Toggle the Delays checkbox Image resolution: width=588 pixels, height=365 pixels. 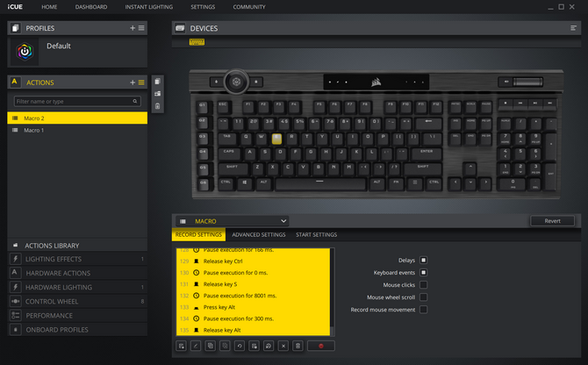[423, 260]
